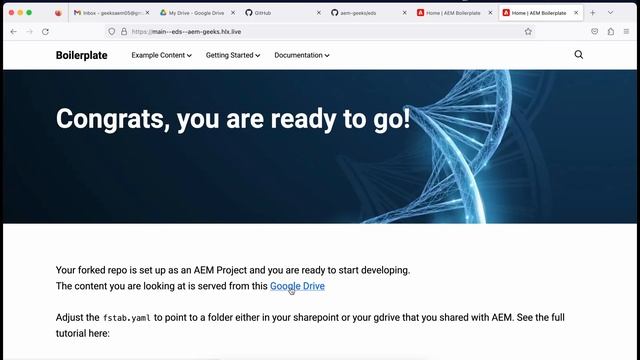Click the Firefox icon in tab strip
Screen dimensions: 640x360
58,13
